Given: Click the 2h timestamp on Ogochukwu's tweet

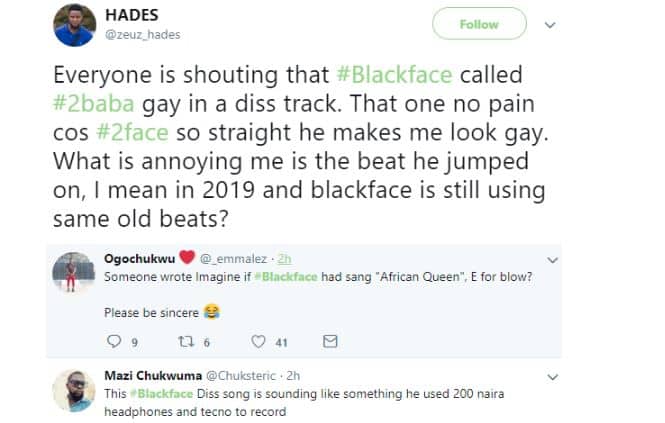Looking at the screenshot, I should [x=284, y=259].
